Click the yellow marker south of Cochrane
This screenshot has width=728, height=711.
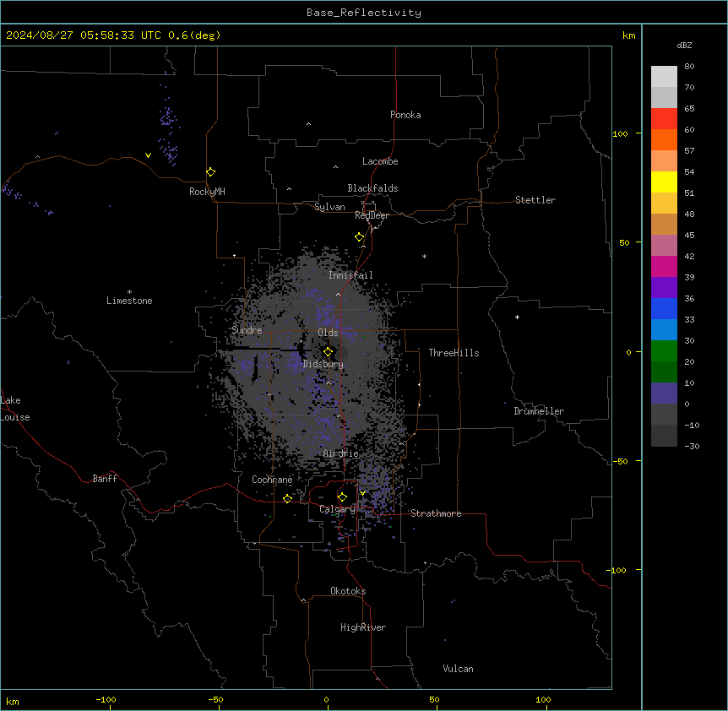pos(287,498)
